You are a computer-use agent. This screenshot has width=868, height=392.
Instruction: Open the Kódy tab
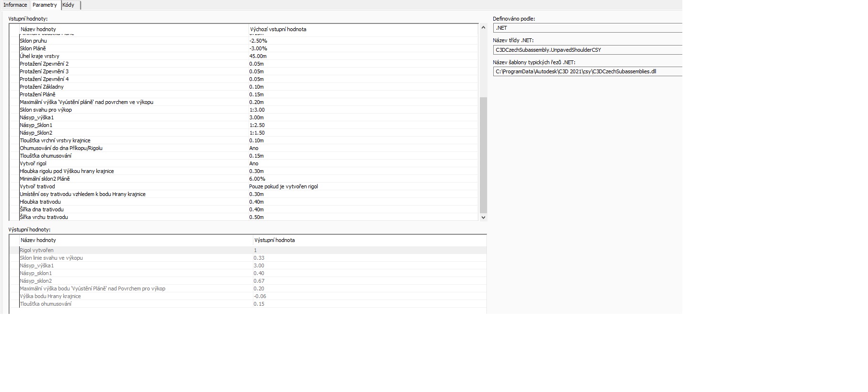(x=69, y=5)
